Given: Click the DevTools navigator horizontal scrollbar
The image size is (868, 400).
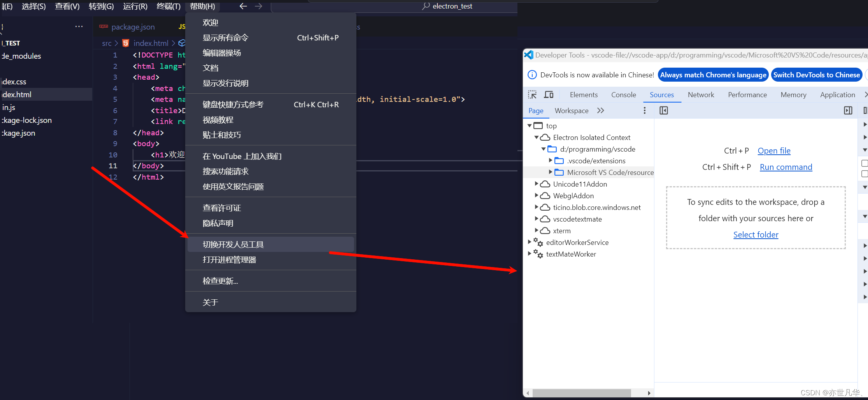Looking at the screenshot, I should 581,393.
